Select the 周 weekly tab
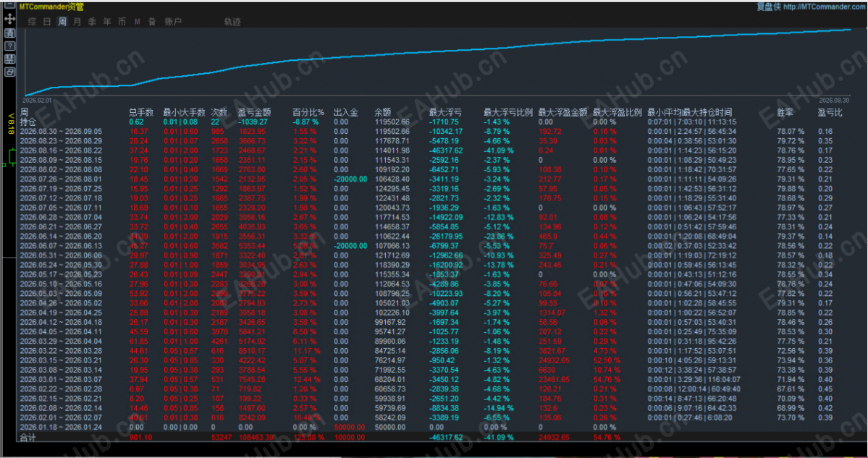The image size is (868, 458). [x=62, y=22]
